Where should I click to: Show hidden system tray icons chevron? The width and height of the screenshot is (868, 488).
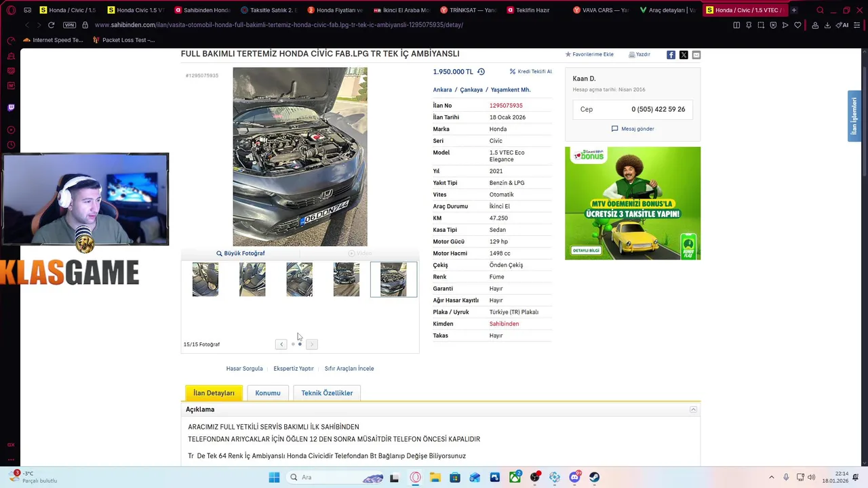771,477
